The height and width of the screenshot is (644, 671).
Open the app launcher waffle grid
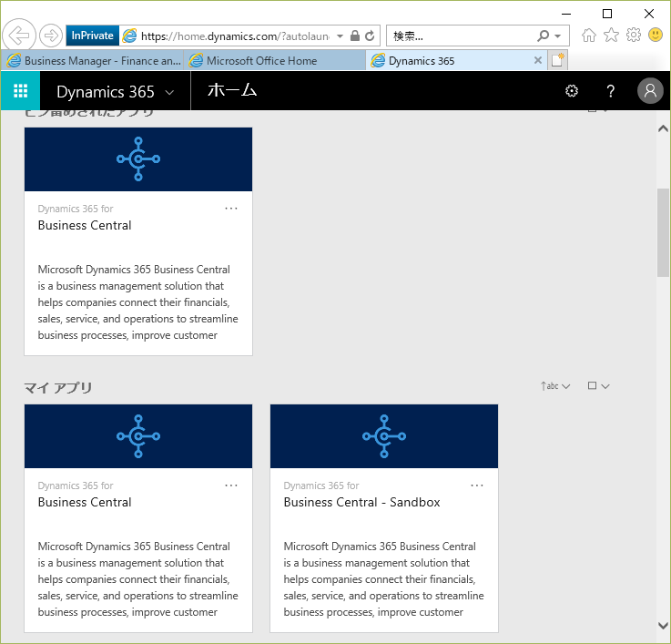[20, 91]
